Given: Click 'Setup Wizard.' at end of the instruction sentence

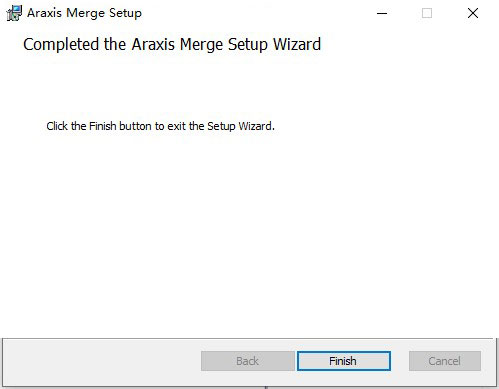Looking at the screenshot, I should pyautogui.click(x=241, y=126).
